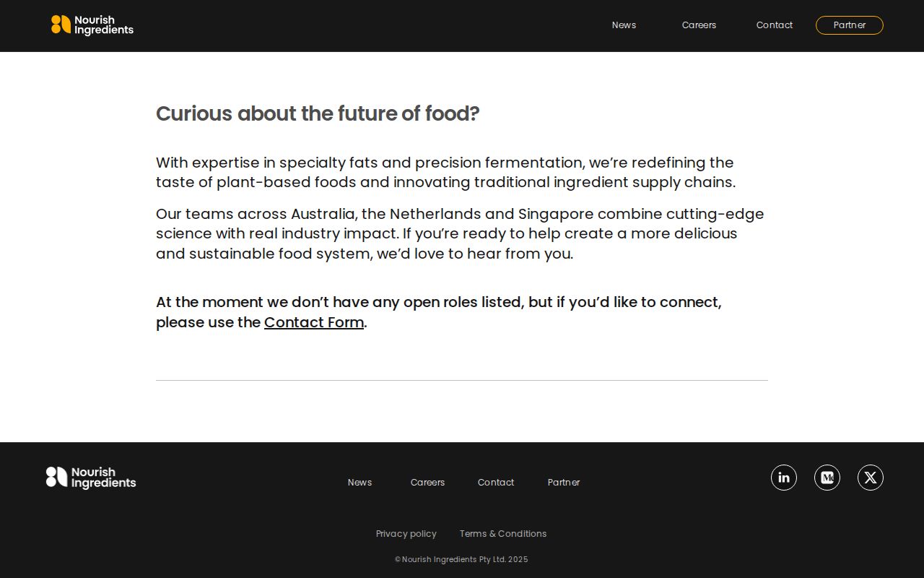
Task: Select News in the footer navigation
Action: pyautogui.click(x=359, y=482)
